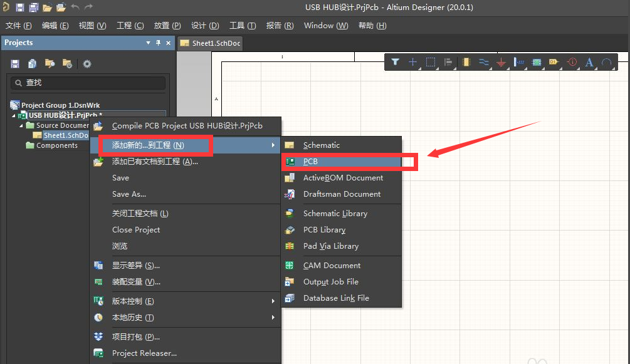Select the place part component tool

(466, 62)
